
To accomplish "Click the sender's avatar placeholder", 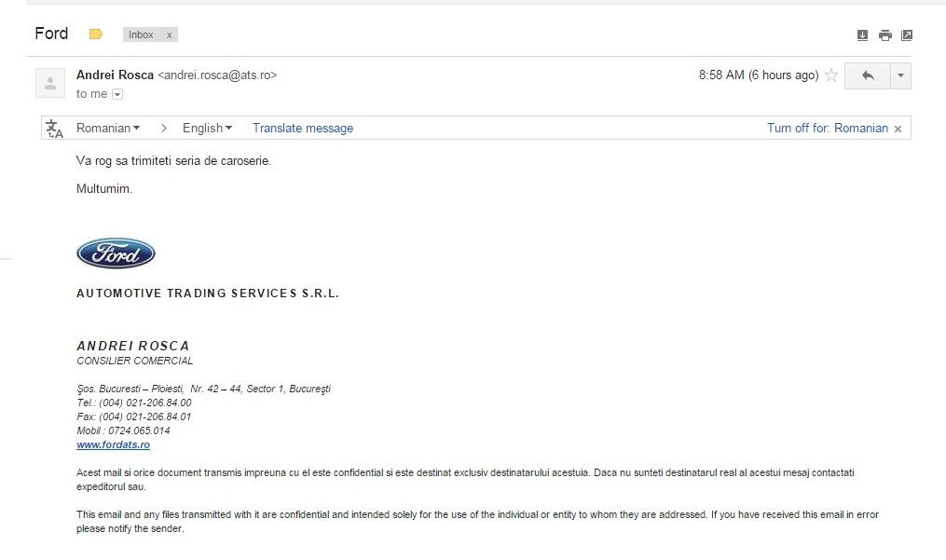I will coord(48,83).
